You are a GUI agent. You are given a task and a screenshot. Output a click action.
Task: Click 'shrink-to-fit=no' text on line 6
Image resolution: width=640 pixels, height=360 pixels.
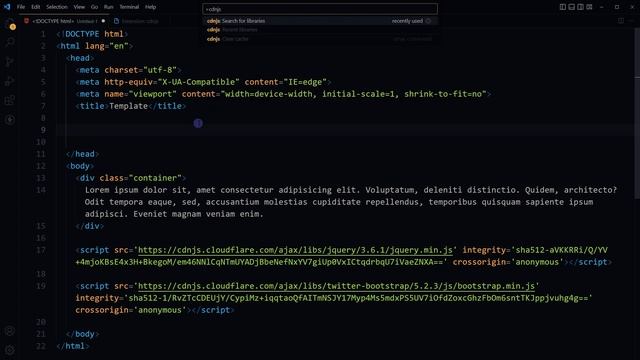443,94
